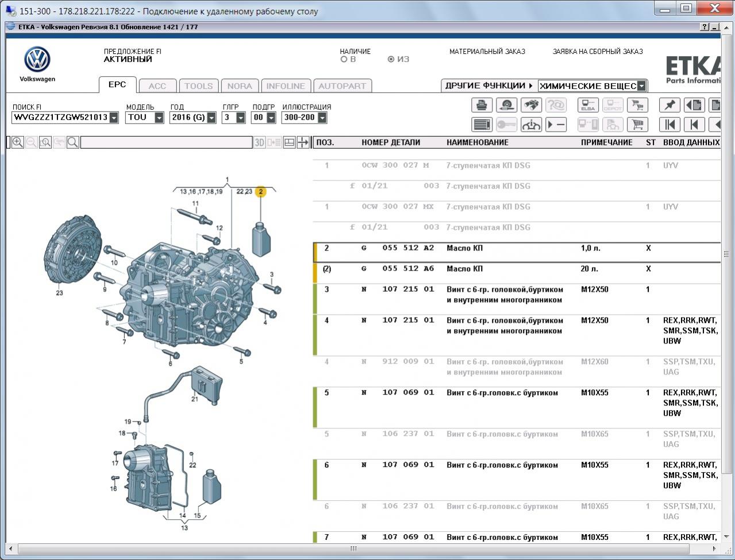Select part row 'N 912 009 01'
The width and height of the screenshot is (735, 560).
[517, 367]
